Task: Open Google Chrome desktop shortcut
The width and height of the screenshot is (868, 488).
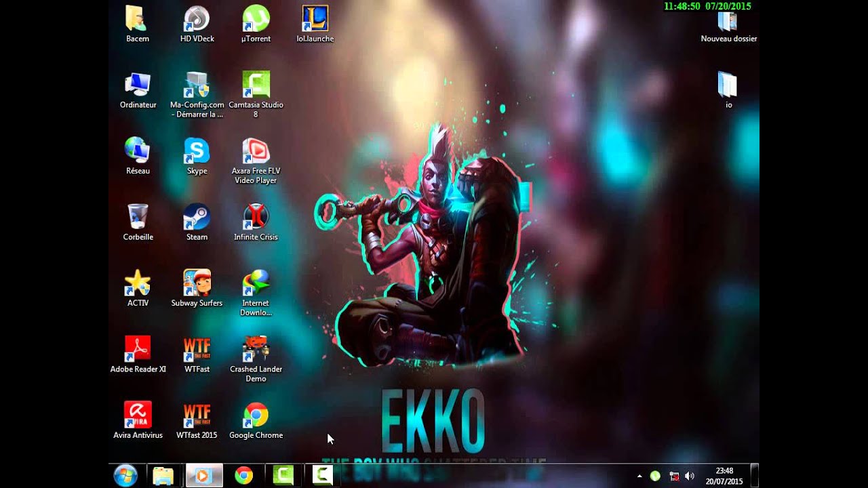Action: coord(256,421)
